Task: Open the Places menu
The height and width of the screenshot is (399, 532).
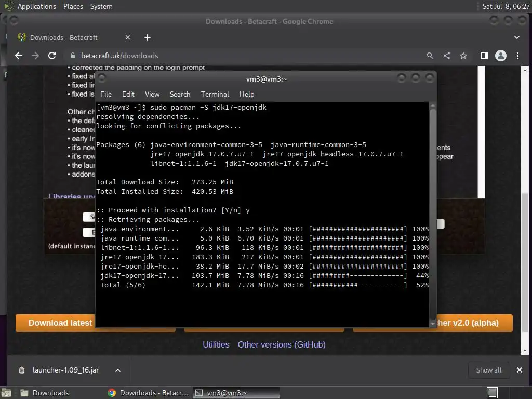Action: (73, 6)
